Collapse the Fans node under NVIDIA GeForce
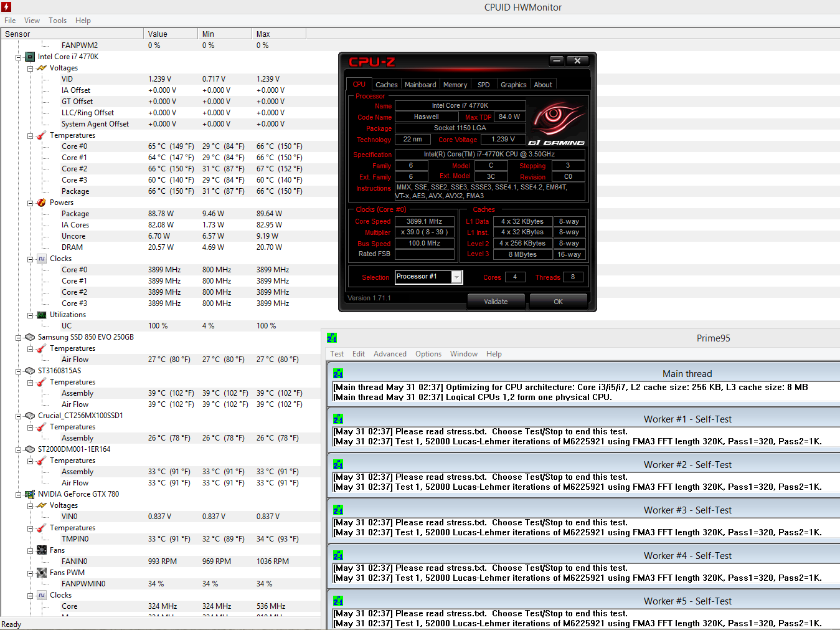This screenshot has width=840, height=630. click(x=31, y=550)
